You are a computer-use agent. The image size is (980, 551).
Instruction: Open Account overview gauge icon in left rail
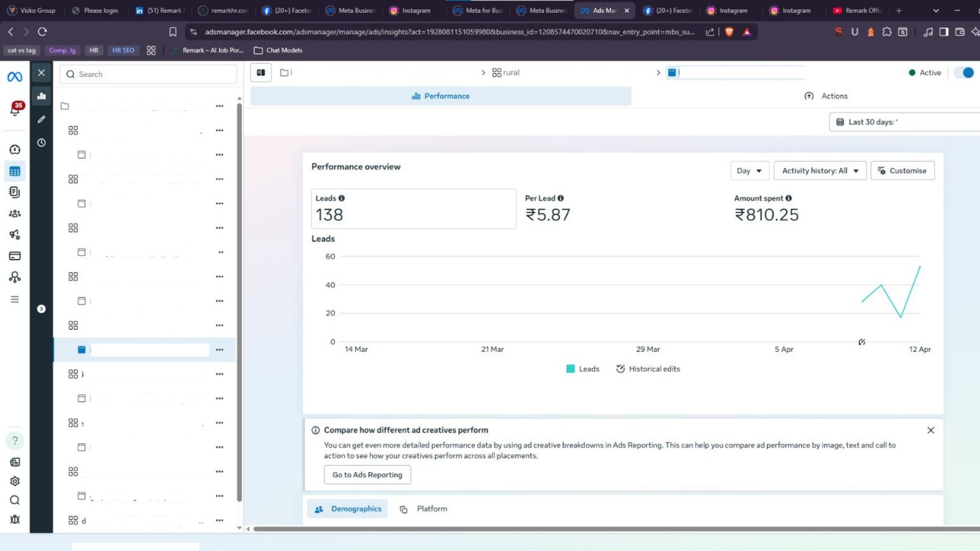(15, 149)
